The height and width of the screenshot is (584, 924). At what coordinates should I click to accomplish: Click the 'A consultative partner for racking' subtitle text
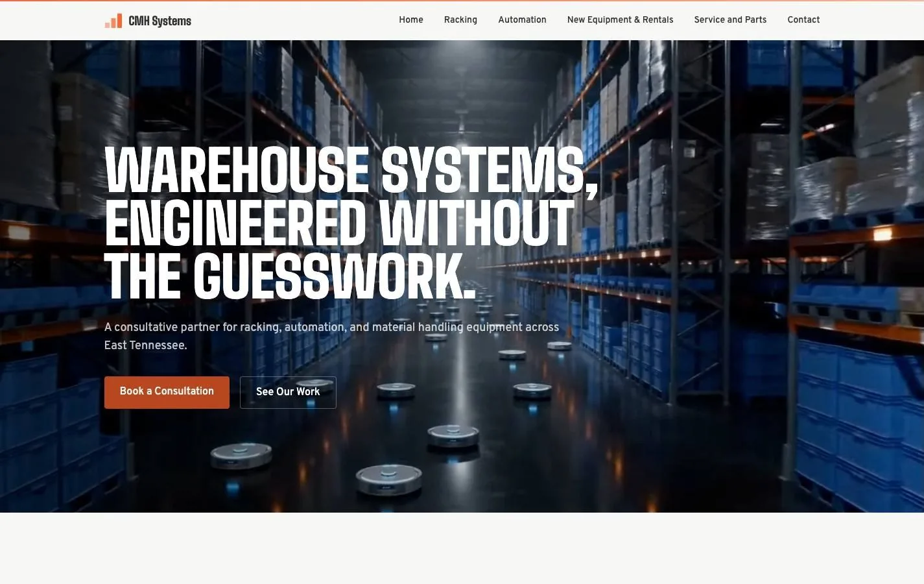[x=331, y=336]
